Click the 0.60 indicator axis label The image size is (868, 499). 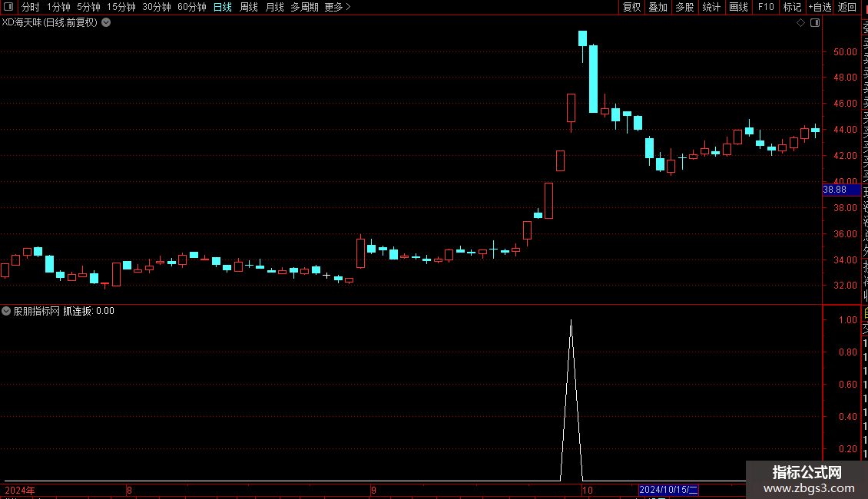click(x=848, y=385)
